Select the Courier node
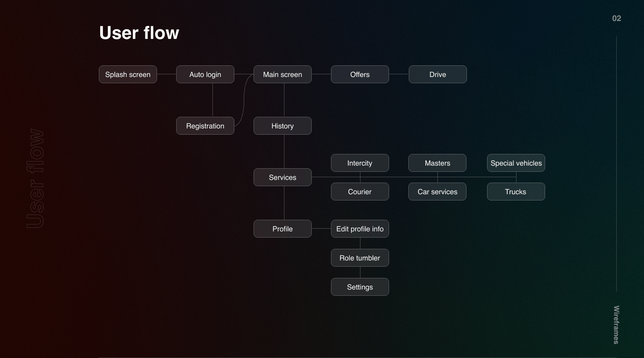644x358 pixels. (x=360, y=192)
